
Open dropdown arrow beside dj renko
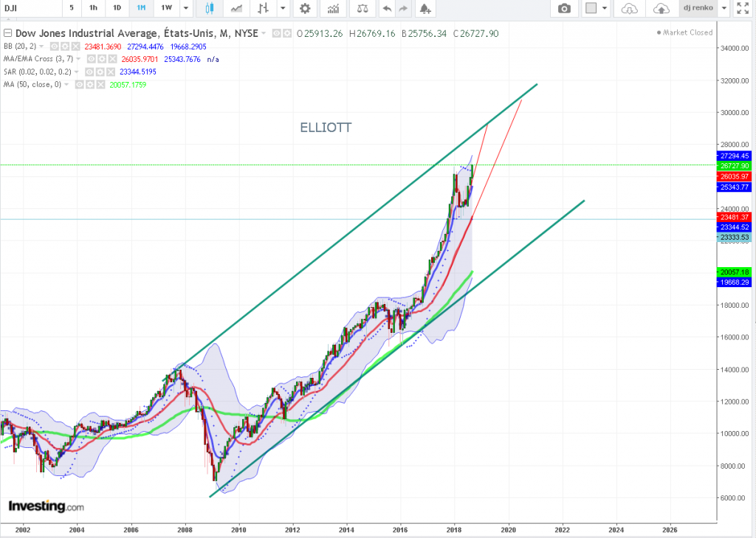[724, 8]
